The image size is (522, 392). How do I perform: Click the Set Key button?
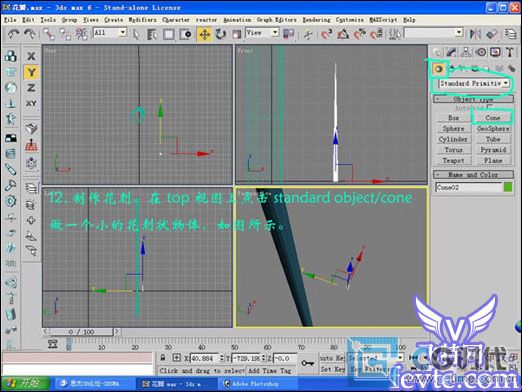(332, 369)
